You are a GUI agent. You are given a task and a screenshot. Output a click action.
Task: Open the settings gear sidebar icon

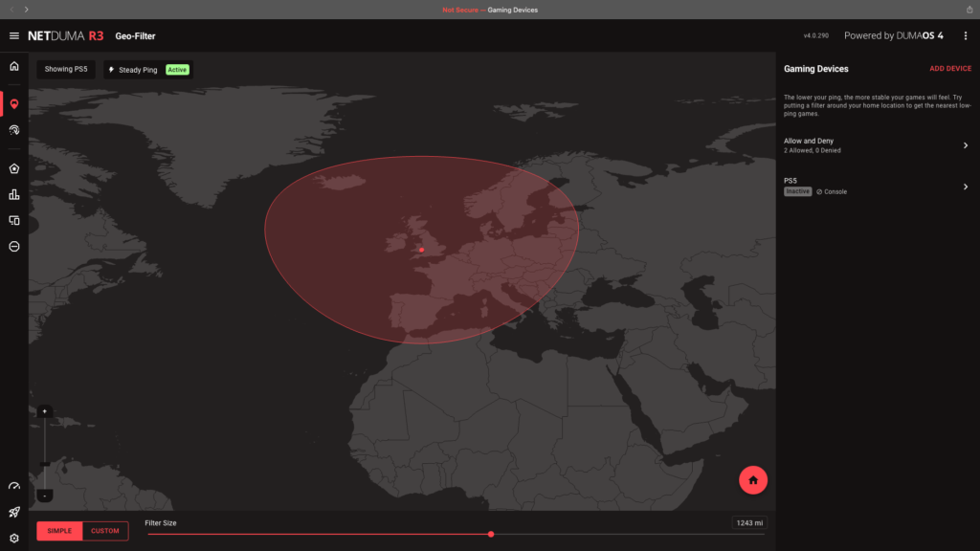(13, 538)
